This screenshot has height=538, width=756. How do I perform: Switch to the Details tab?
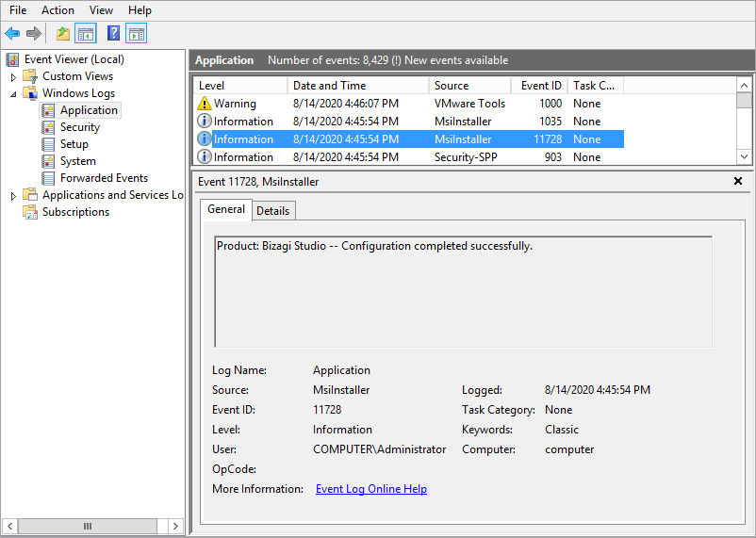pos(272,211)
